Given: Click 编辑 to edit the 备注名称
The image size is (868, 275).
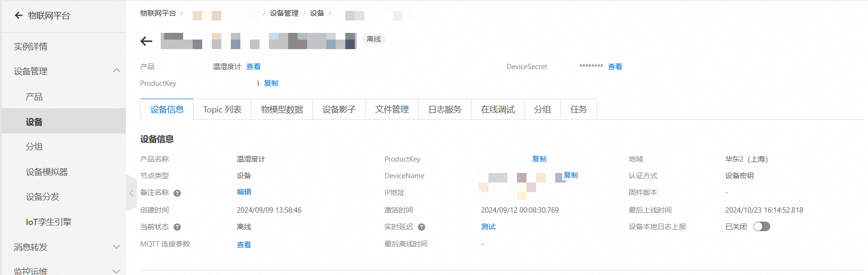Looking at the screenshot, I should tap(244, 192).
